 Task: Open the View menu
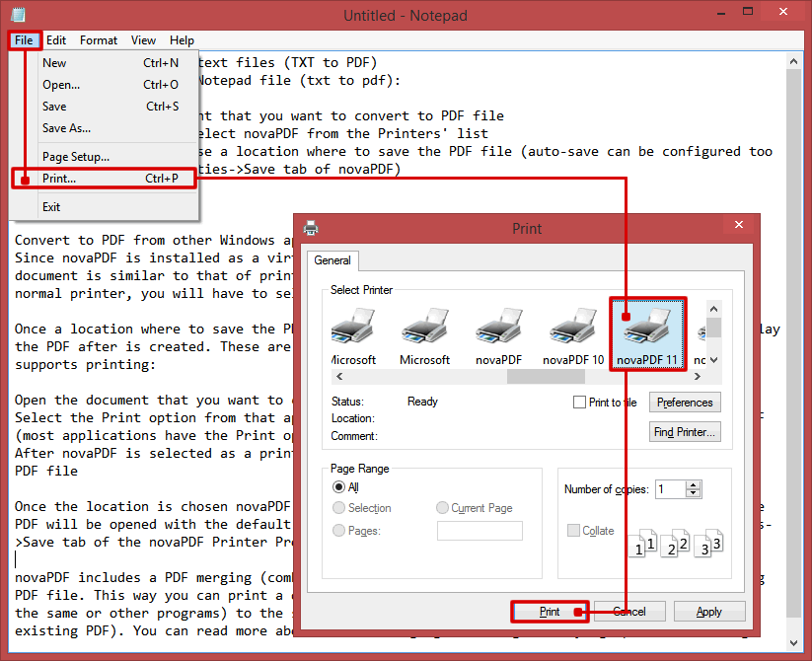point(143,40)
